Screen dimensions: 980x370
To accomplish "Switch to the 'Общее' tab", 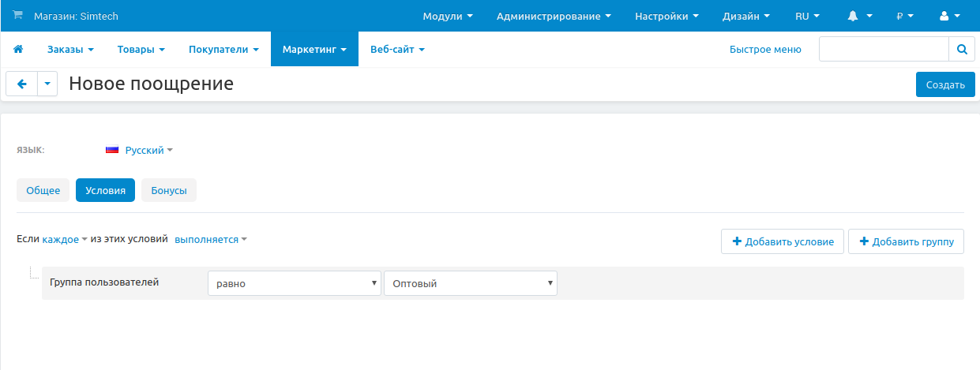I will (x=43, y=191).
